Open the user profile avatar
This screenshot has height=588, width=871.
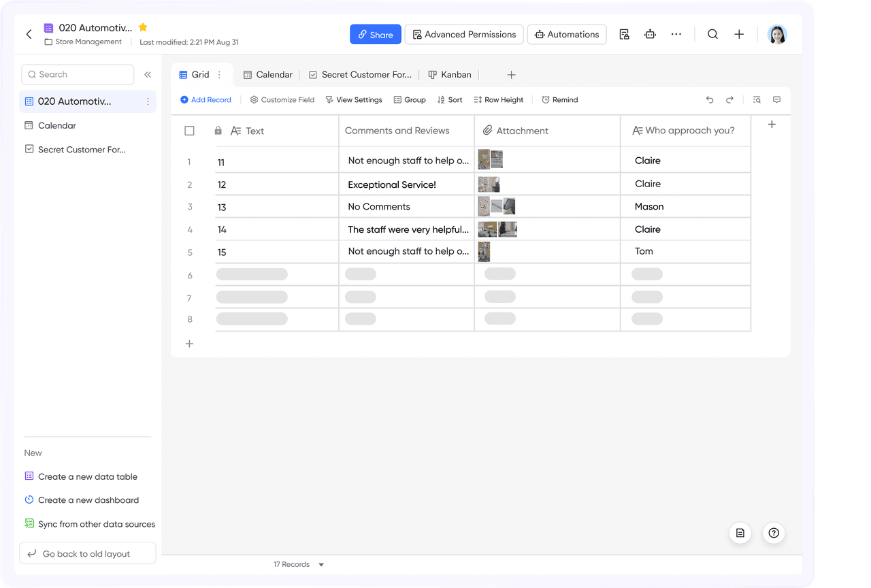click(x=777, y=34)
